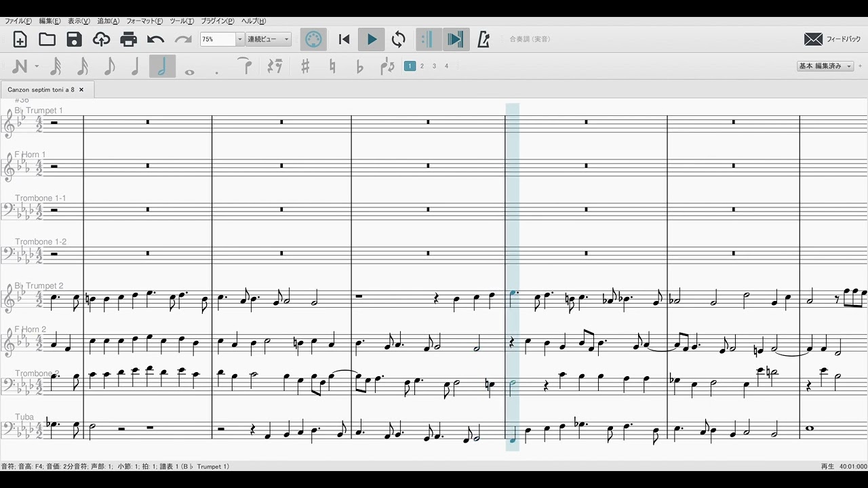
Task: Select the half note duration
Action: pyautogui.click(x=162, y=66)
